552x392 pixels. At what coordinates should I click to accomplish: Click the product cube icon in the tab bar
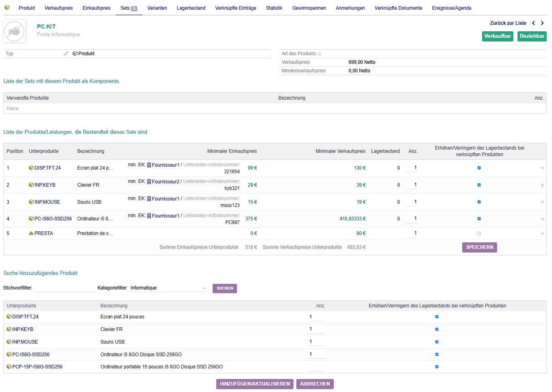7,8
